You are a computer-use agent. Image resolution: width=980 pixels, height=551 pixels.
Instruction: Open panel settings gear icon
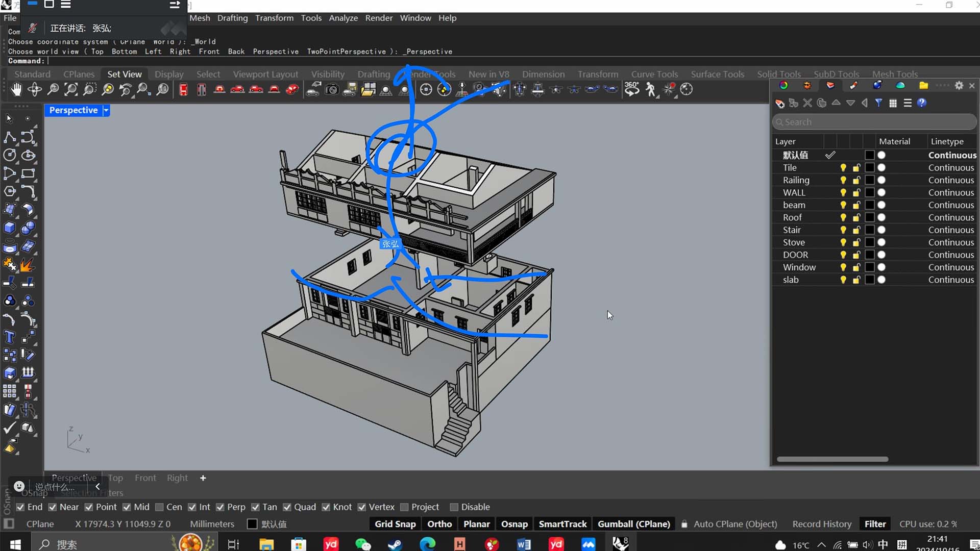coord(959,86)
